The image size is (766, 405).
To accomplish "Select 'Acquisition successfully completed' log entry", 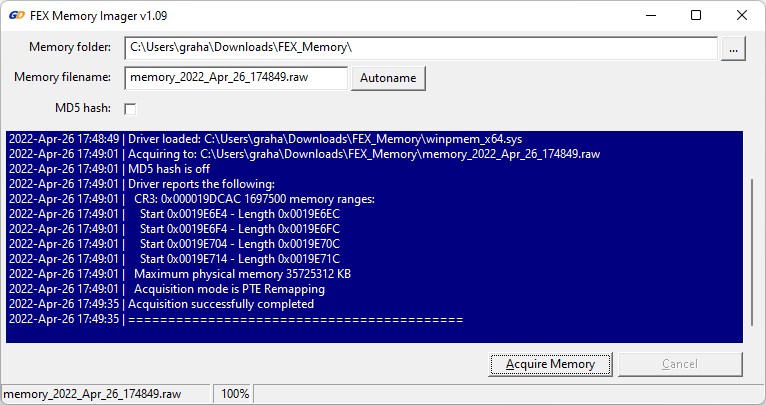I will pos(220,304).
